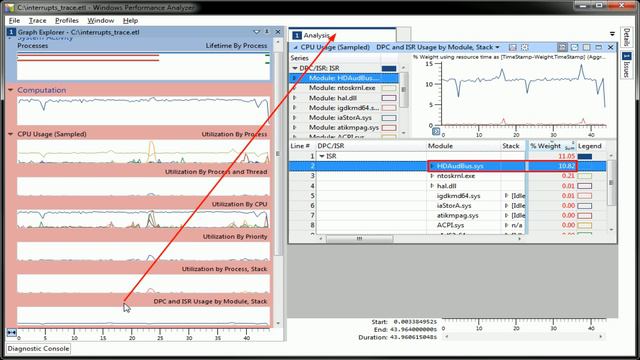Collapse the ISR row in the table

tap(322, 156)
